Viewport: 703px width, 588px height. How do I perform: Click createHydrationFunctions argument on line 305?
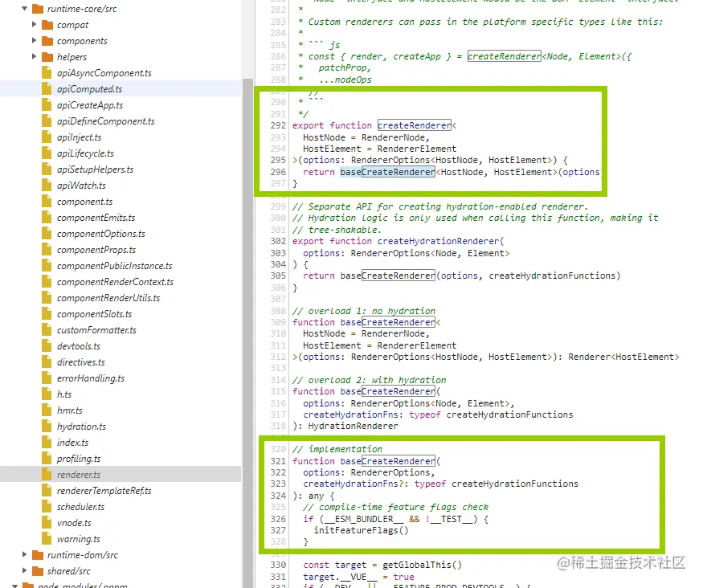[x=552, y=276]
